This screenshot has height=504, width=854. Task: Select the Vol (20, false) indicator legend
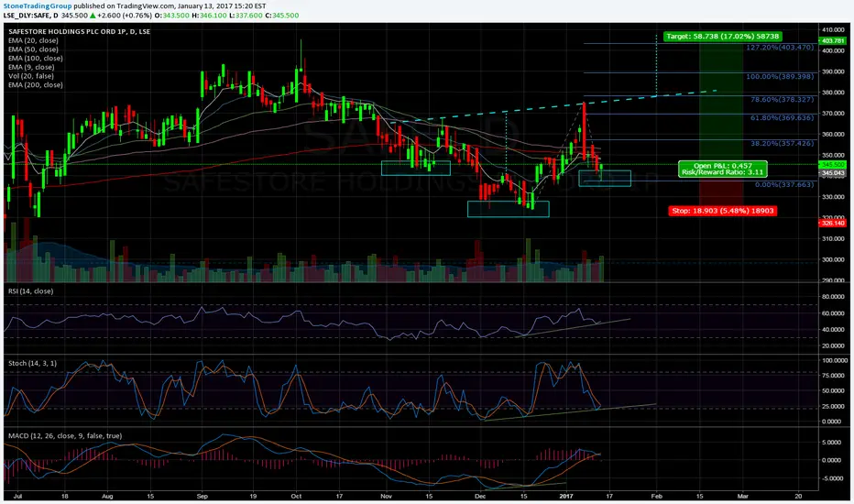click(x=30, y=76)
